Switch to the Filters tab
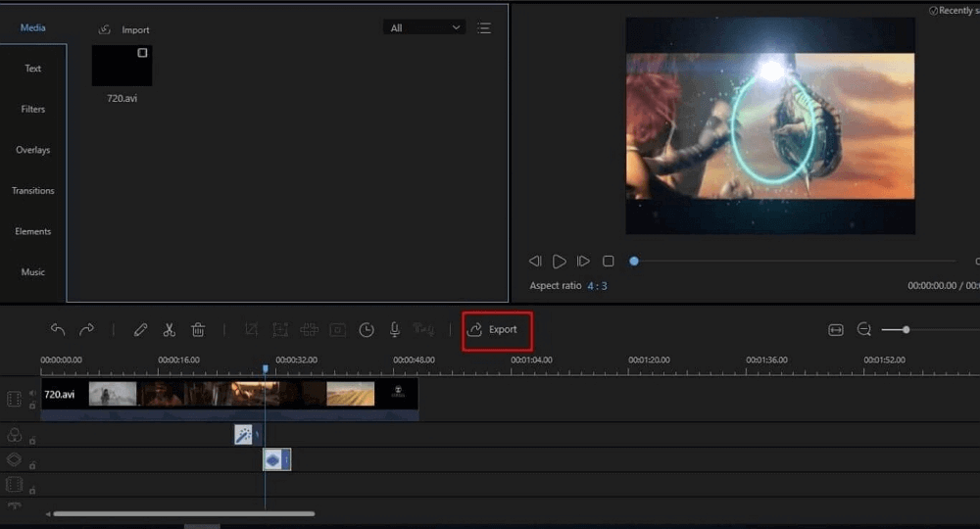Image resolution: width=980 pixels, height=529 pixels. 33,110
